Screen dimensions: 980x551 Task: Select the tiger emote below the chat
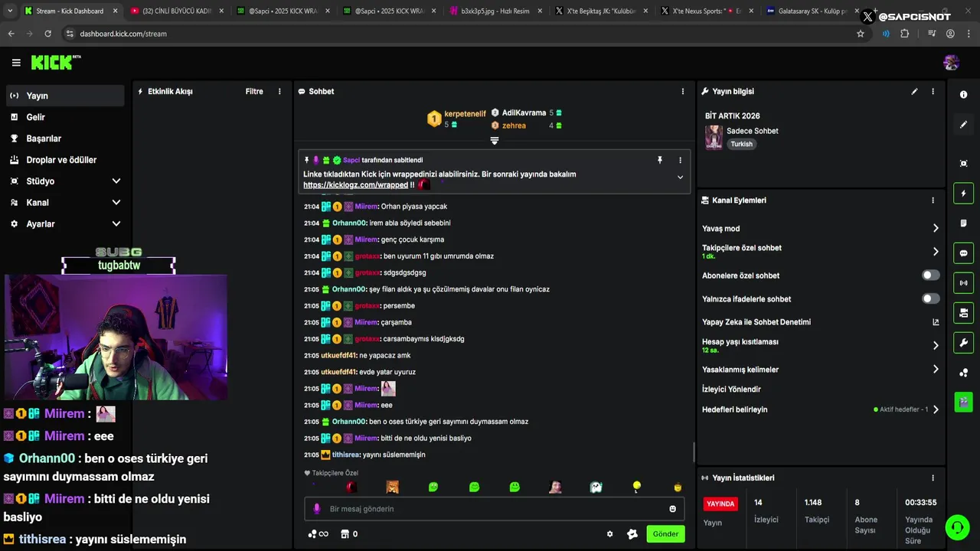[x=392, y=487]
